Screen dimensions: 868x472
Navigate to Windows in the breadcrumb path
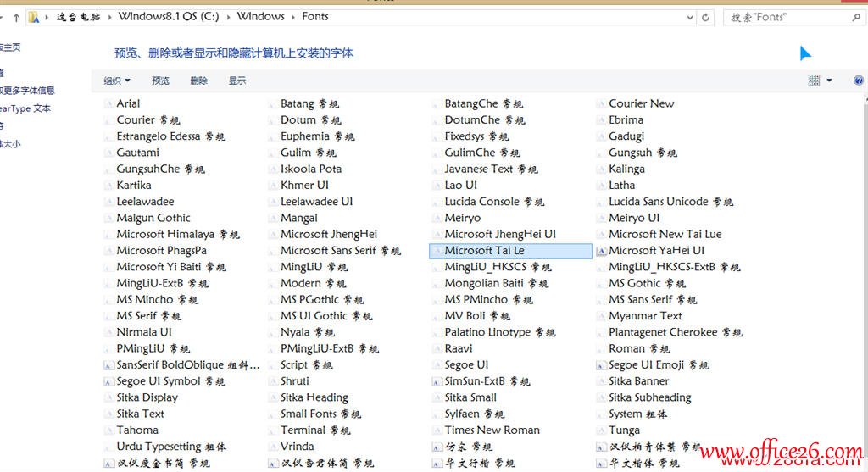(260, 17)
